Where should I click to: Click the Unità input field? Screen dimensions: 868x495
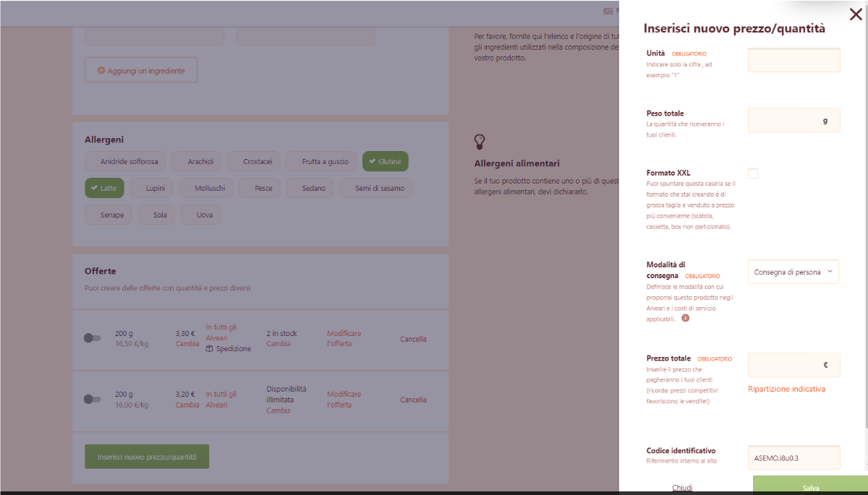click(793, 60)
